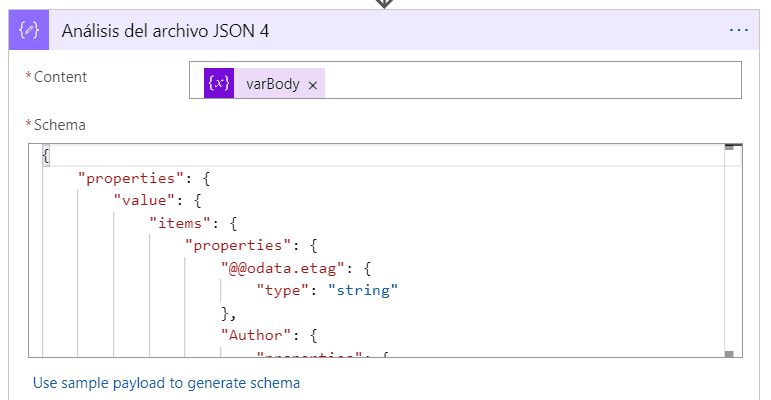Image resolution: width=771 pixels, height=400 pixels.
Task: Click the Parse JSON action icon
Action: (x=29, y=30)
